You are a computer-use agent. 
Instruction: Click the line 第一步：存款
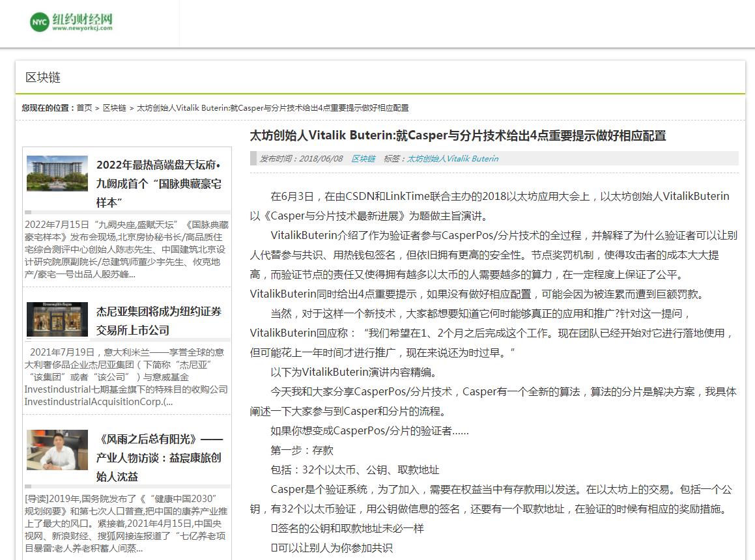[x=302, y=450]
